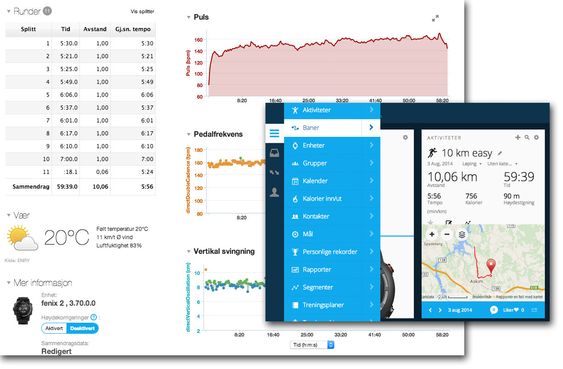This screenshot has width=563, height=369.
Task: Collapse the Runder section
Action: click(8, 11)
